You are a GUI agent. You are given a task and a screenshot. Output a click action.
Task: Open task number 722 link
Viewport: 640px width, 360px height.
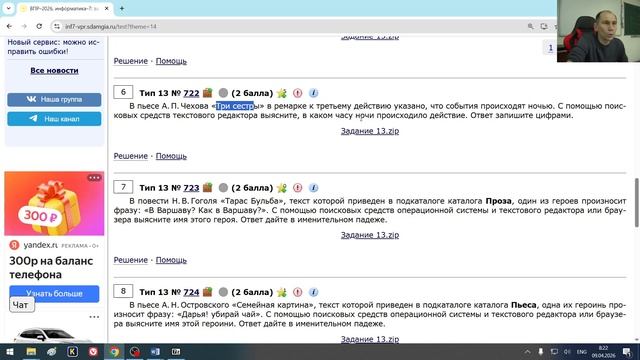pyautogui.click(x=191, y=93)
